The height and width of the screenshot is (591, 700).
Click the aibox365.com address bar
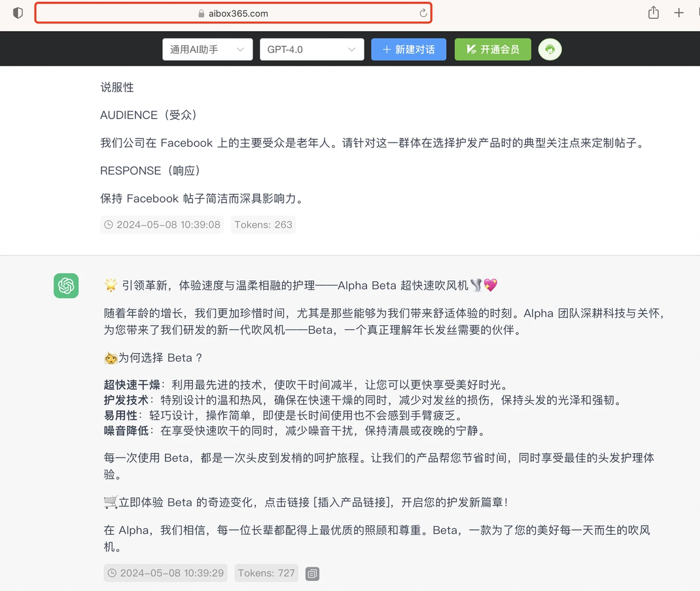233,13
